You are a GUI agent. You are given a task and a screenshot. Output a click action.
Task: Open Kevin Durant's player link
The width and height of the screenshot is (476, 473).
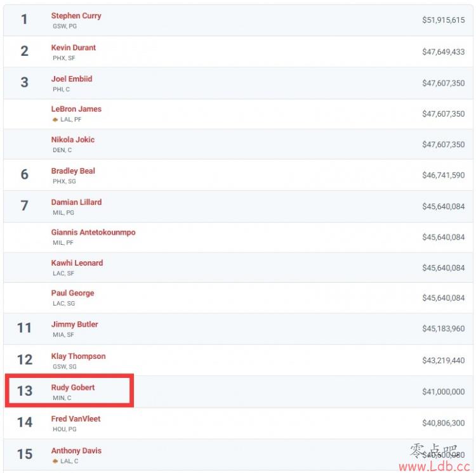point(74,48)
